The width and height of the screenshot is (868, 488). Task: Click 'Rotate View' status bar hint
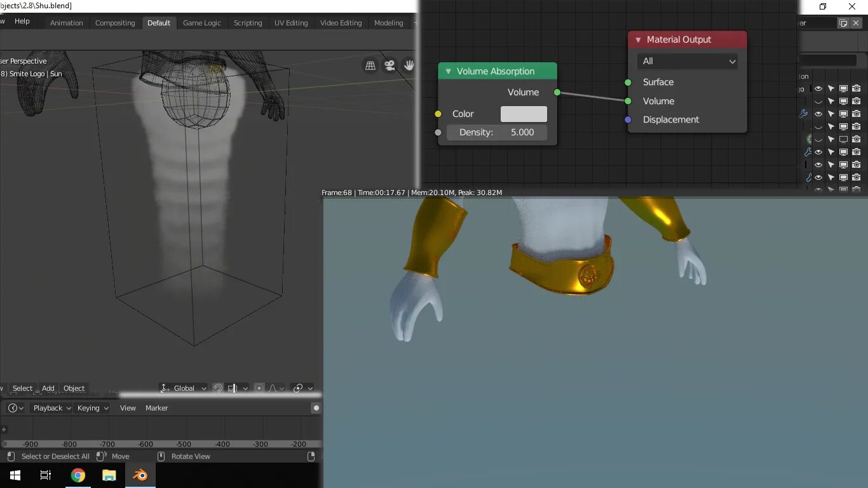click(x=191, y=456)
